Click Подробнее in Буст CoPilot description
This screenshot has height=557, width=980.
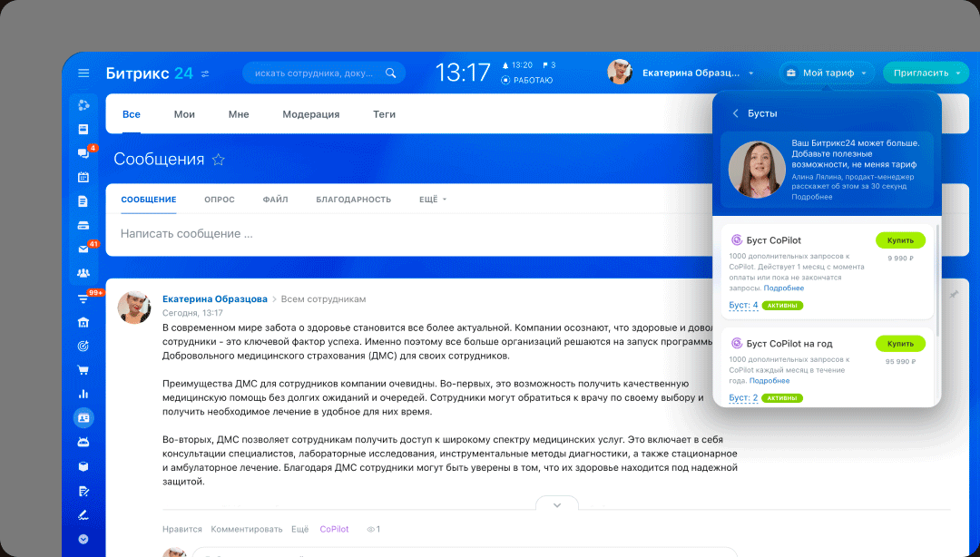pyautogui.click(x=784, y=288)
